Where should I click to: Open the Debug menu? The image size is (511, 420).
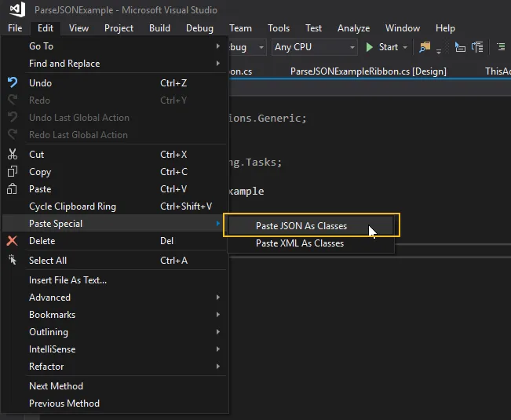(x=199, y=28)
